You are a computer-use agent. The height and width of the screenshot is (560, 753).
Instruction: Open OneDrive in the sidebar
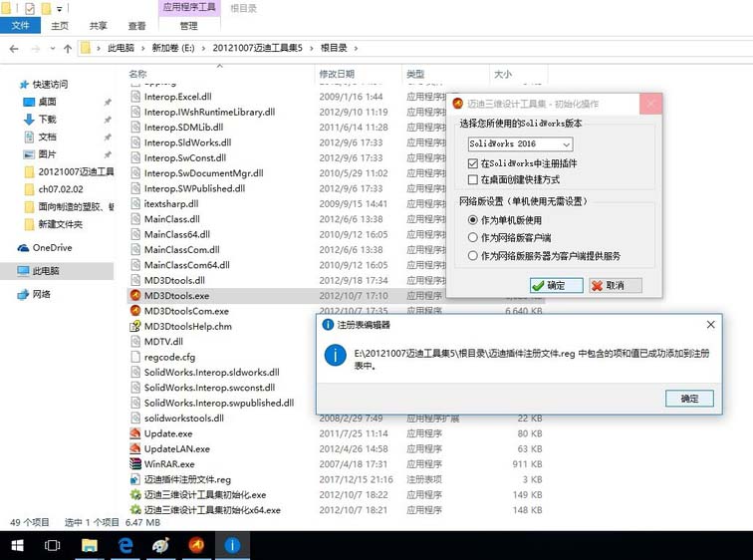(x=45, y=248)
